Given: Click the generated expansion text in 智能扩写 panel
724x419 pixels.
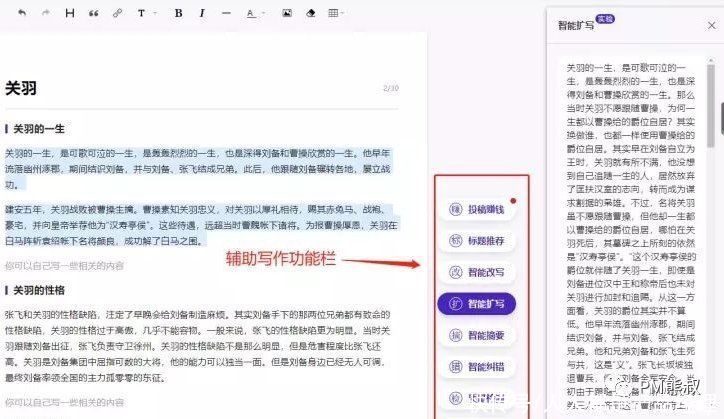Looking at the screenshot, I should pos(630,236).
